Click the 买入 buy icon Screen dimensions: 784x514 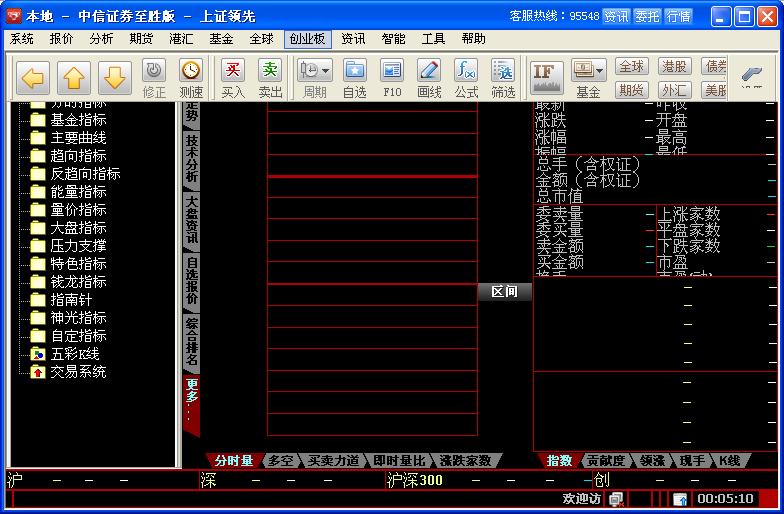pyautogui.click(x=232, y=78)
